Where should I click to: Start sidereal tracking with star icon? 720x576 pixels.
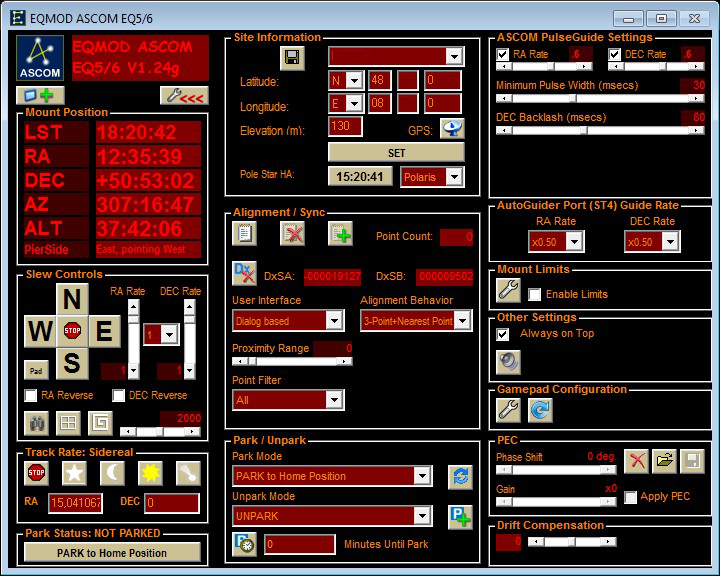[x=74, y=473]
